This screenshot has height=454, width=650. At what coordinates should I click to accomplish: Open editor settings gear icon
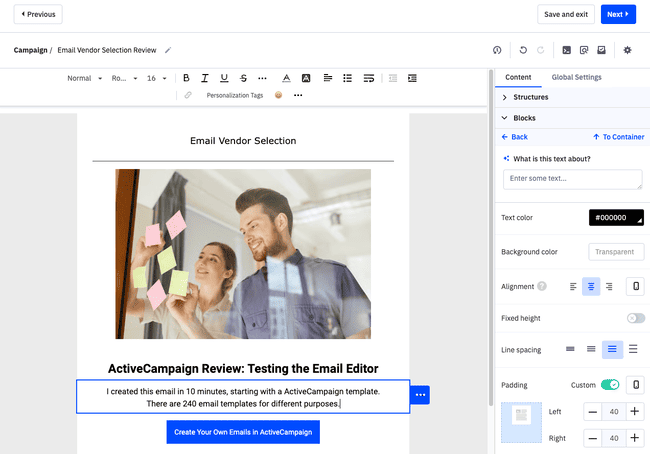point(627,50)
